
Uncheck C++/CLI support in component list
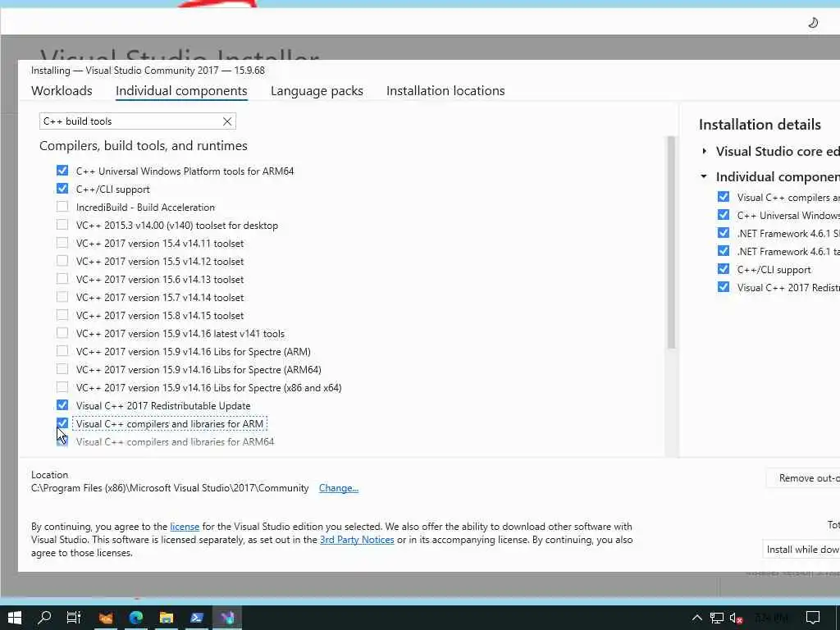(x=62, y=189)
